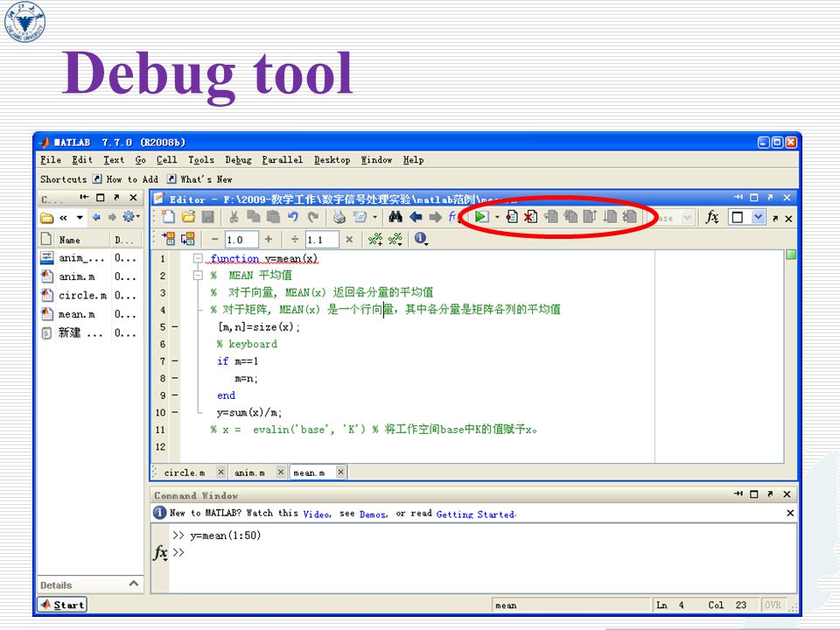Viewport: 840px width, 630px height.
Task: Go back in the Current Directory panel
Action: (x=96, y=217)
